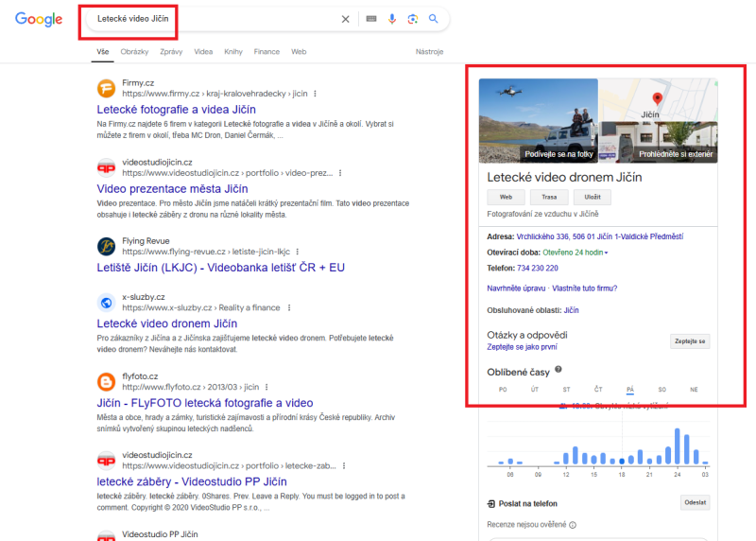Click the x-sluzby.cz globe favicon

click(x=106, y=303)
